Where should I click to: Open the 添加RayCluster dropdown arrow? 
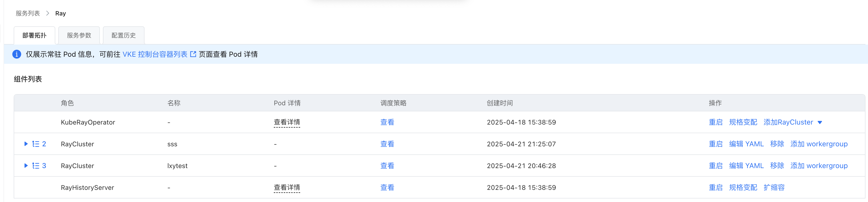coord(820,123)
